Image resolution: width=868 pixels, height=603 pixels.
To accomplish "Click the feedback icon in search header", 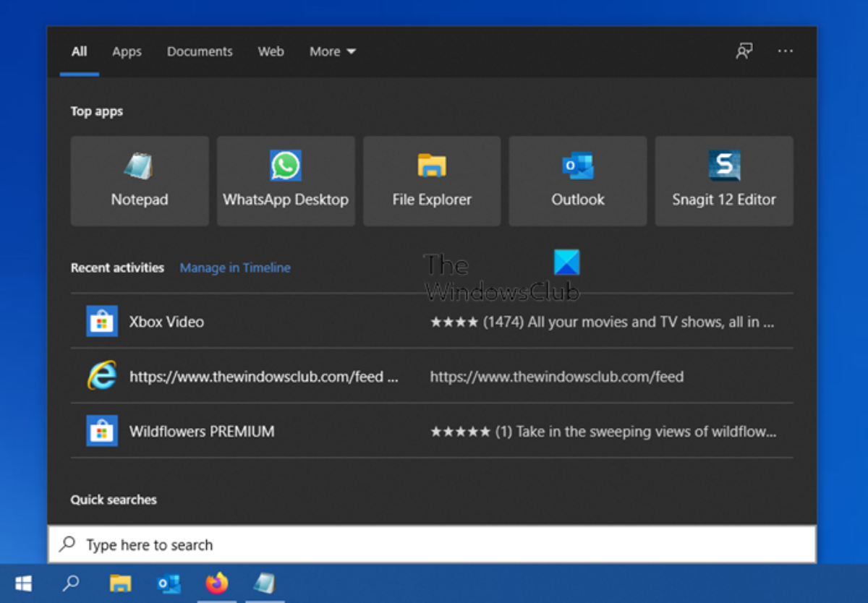I will click(744, 51).
